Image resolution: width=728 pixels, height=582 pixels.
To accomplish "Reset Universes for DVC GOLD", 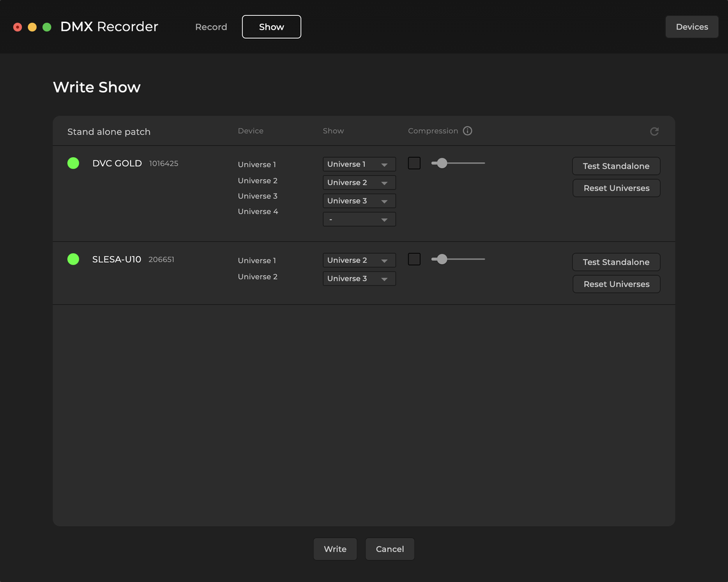I will 616,188.
